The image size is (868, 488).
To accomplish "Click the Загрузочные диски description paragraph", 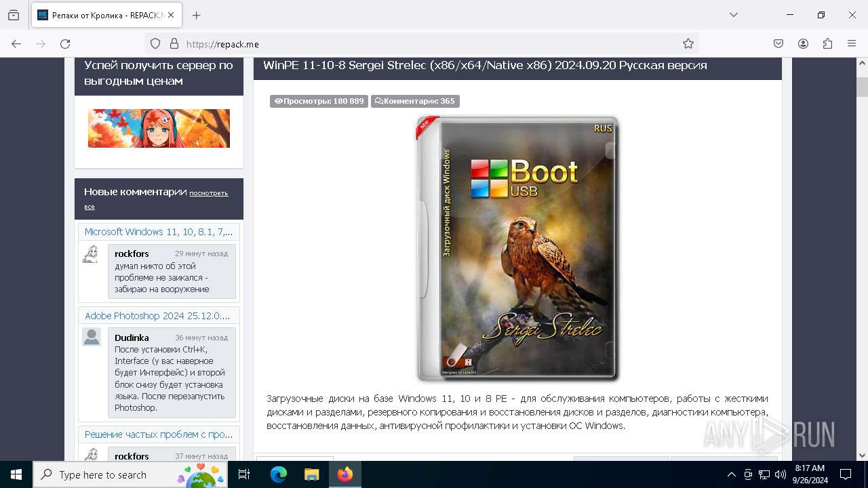I will point(517,412).
